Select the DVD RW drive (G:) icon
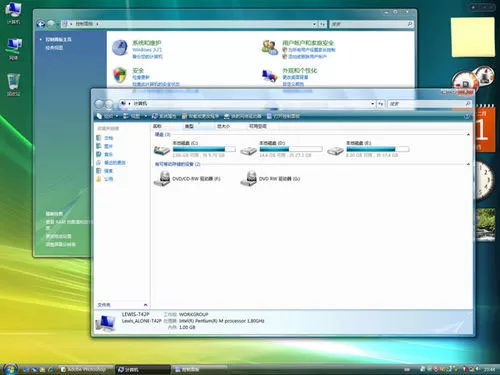 249,179
